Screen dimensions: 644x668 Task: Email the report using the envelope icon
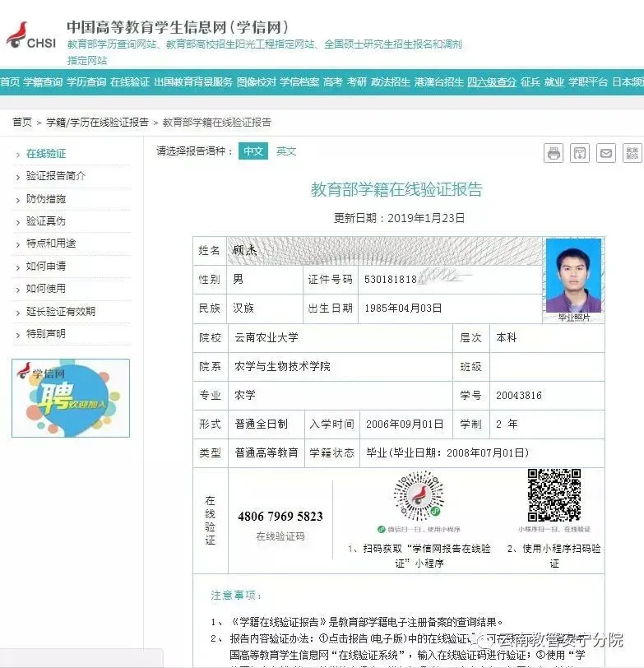(606, 153)
